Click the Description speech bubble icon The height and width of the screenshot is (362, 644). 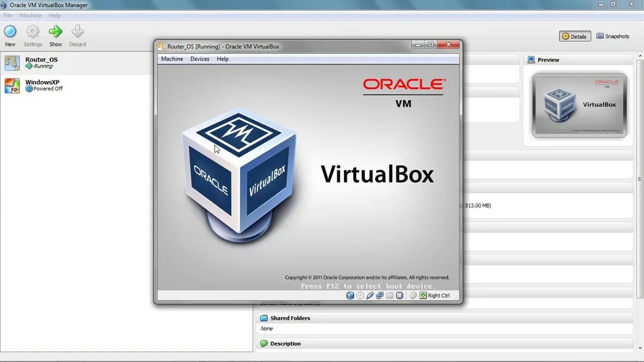click(x=263, y=343)
